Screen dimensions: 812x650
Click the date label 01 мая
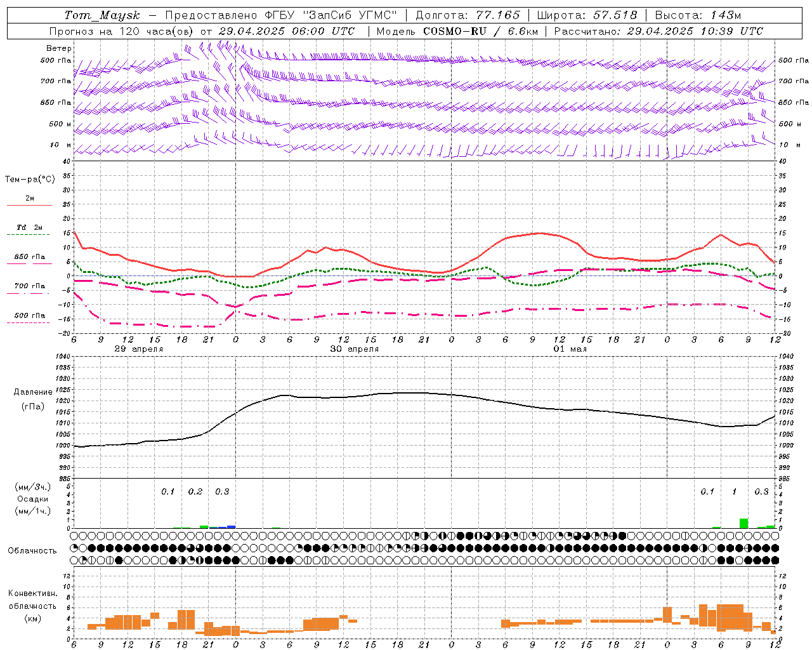click(570, 349)
